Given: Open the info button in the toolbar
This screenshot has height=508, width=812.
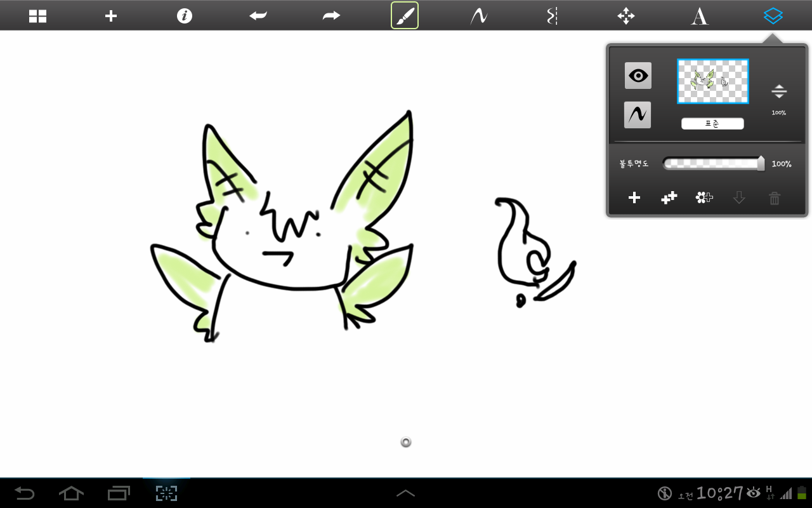Looking at the screenshot, I should (x=185, y=16).
